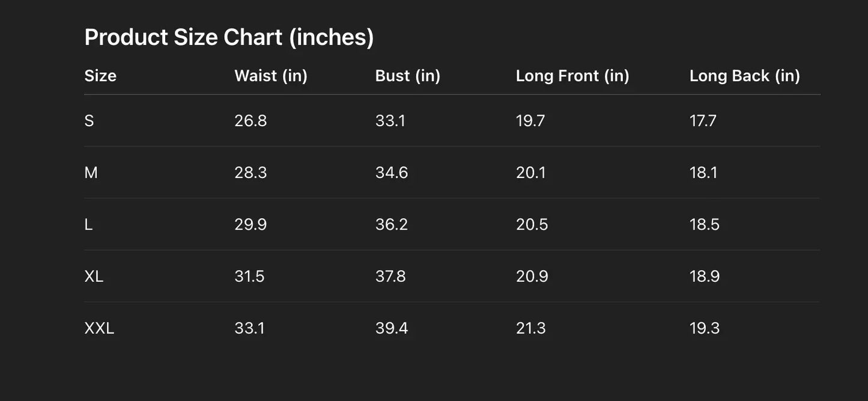This screenshot has height=401, width=868.
Task: Select waist value 31.5 for size XL
Action: [249, 277]
